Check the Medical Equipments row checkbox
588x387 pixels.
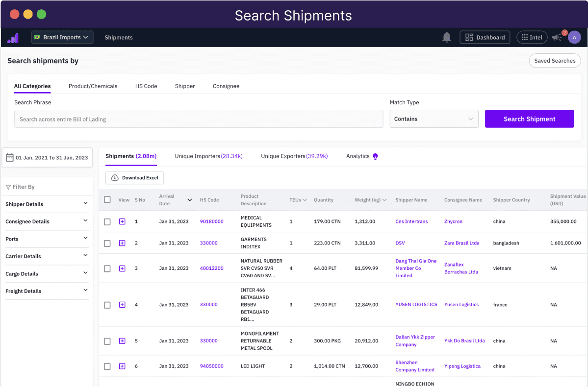(x=107, y=222)
